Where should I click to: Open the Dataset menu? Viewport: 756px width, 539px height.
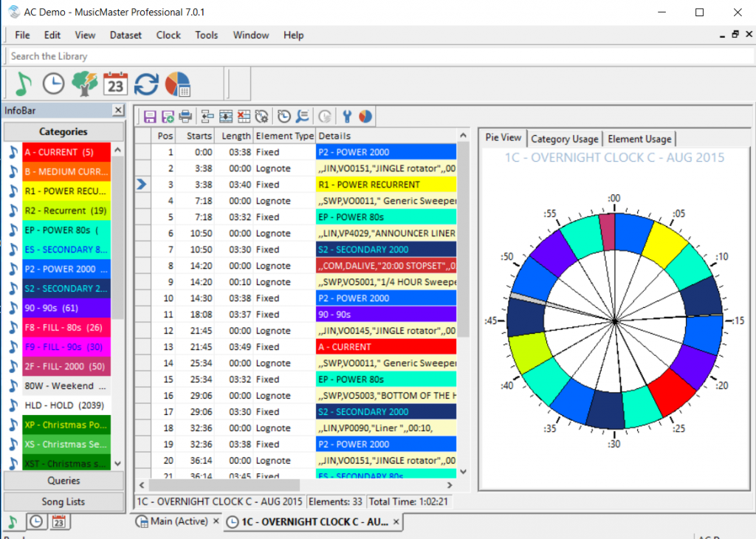click(126, 35)
